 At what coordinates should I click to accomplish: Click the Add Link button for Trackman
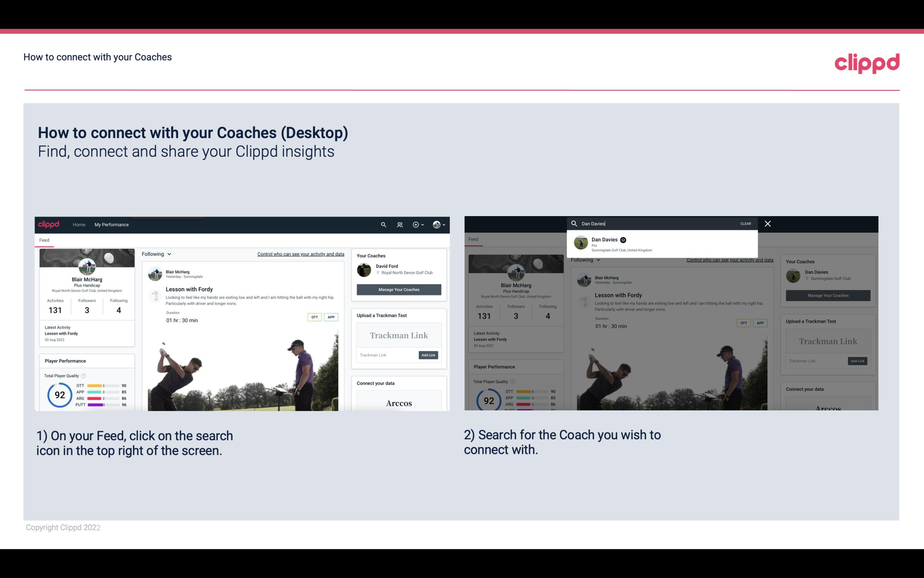coord(428,354)
